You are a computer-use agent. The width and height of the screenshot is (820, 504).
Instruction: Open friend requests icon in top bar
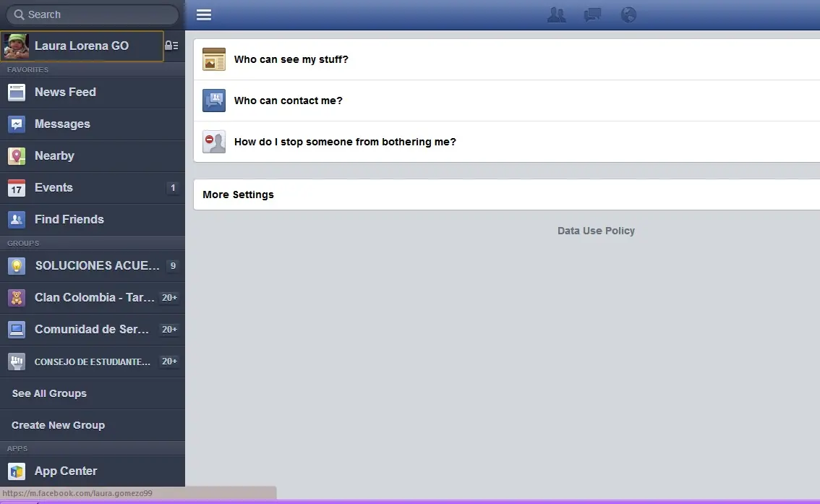(557, 14)
